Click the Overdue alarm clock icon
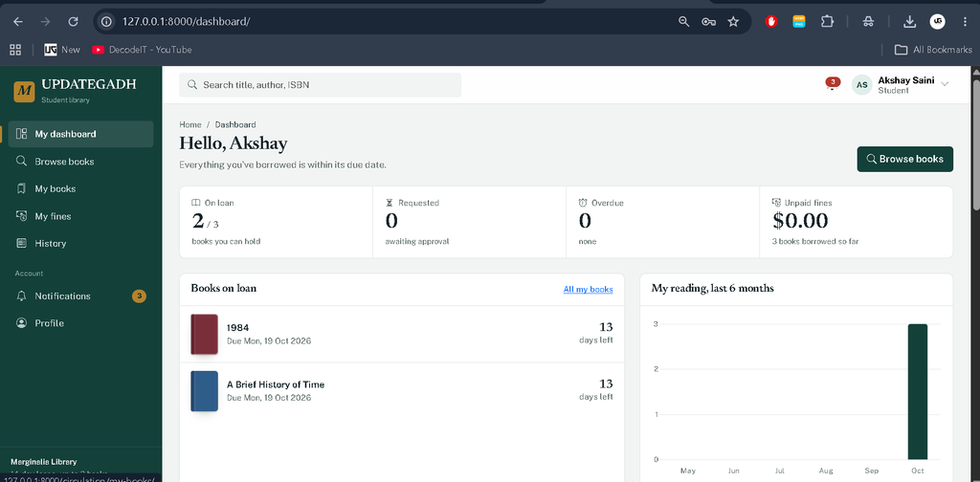This screenshot has height=482, width=980. coord(583,203)
